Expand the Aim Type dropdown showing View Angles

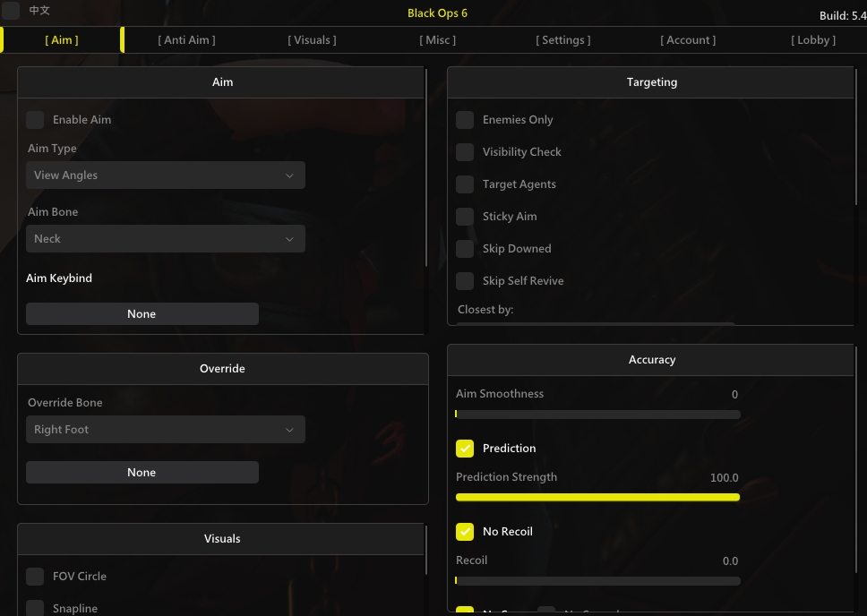(x=166, y=175)
